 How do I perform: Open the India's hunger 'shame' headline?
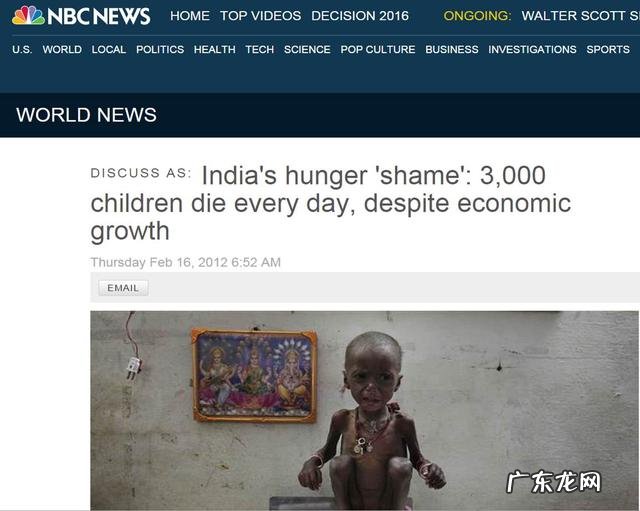coord(331,203)
